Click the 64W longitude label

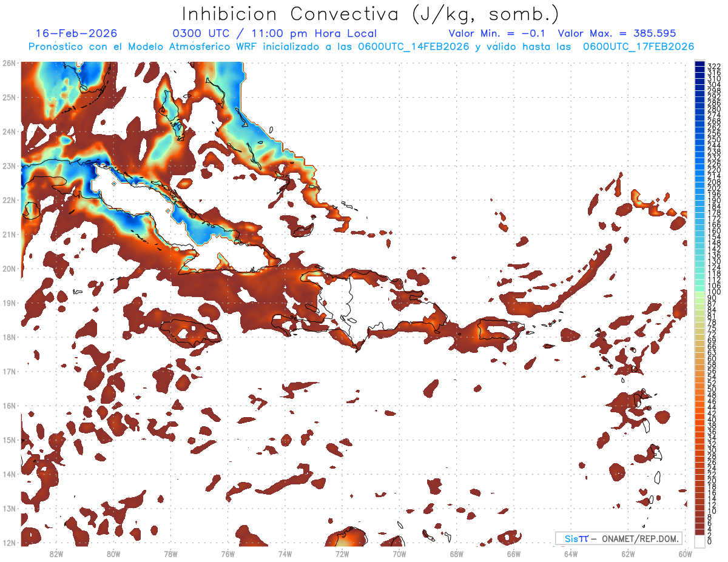570,554
